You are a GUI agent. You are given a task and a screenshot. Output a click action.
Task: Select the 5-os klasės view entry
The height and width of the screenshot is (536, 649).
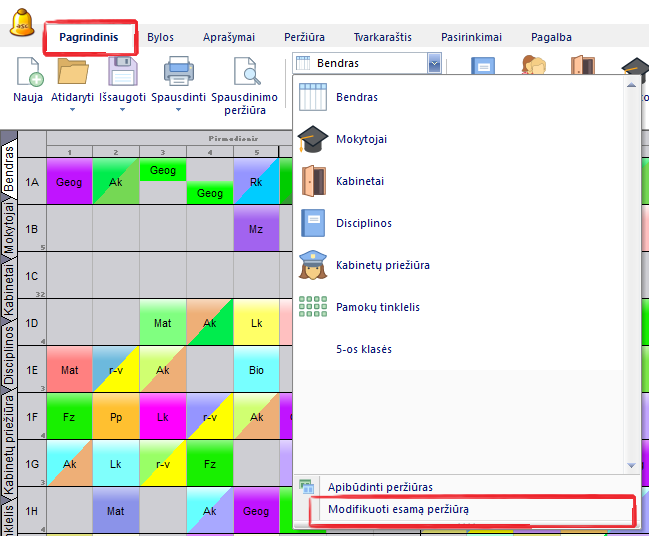coord(364,349)
